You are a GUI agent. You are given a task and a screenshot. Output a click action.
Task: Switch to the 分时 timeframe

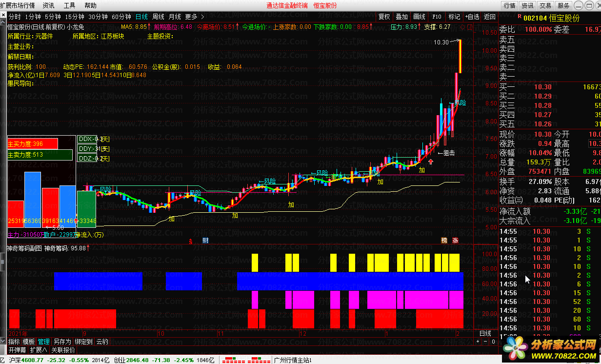(15, 17)
